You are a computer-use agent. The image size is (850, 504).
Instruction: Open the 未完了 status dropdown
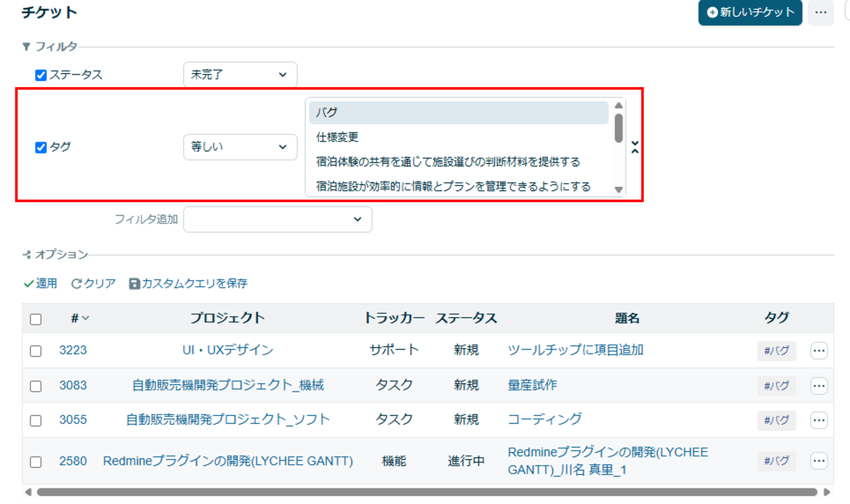240,74
